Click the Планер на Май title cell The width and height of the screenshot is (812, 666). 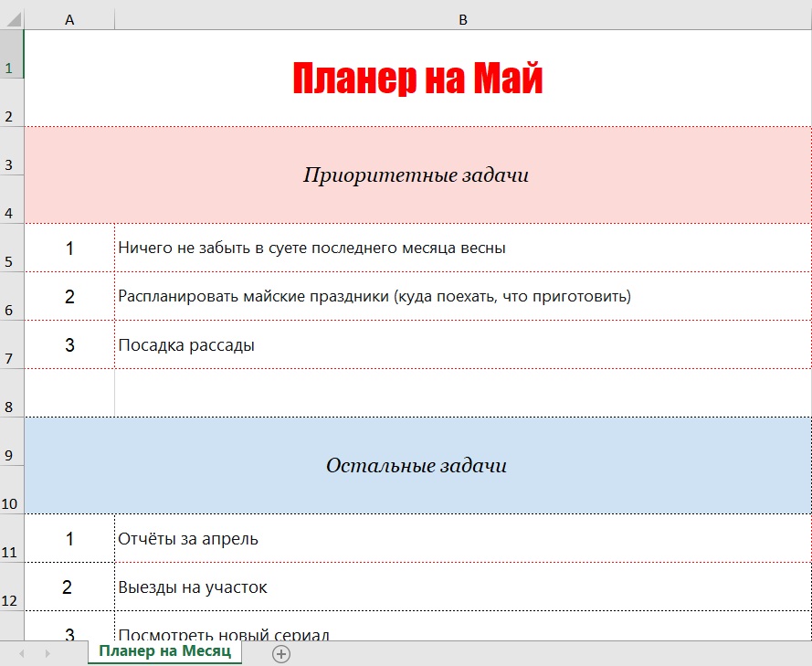417,79
